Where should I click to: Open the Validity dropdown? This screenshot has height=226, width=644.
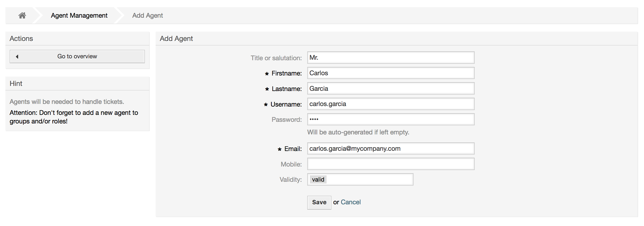tap(370, 179)
